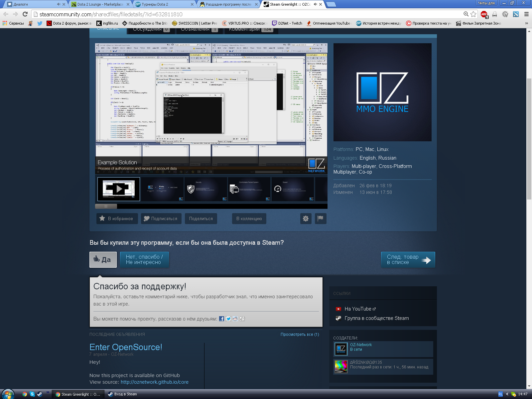The image size is (532, 399).
Task: Subscribe using the Подписаться button
Action: tap(161, 218)
